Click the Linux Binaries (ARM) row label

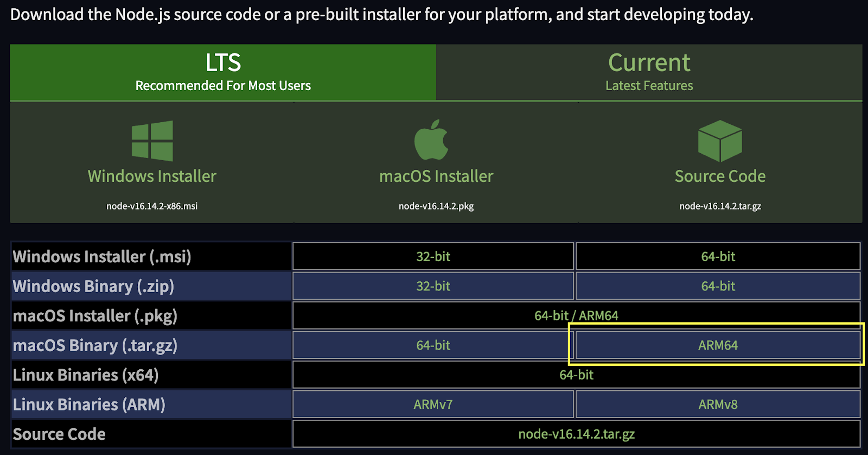[89, 405]
